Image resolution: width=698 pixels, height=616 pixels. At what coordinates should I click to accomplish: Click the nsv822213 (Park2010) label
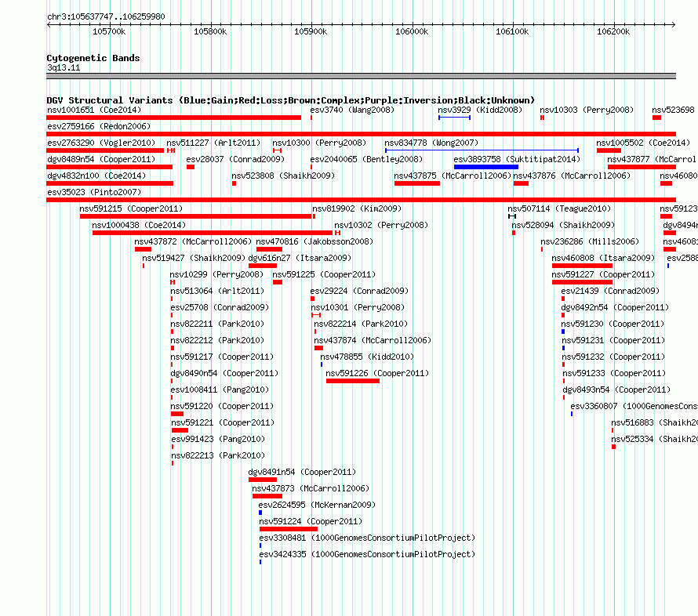point(218,455)
